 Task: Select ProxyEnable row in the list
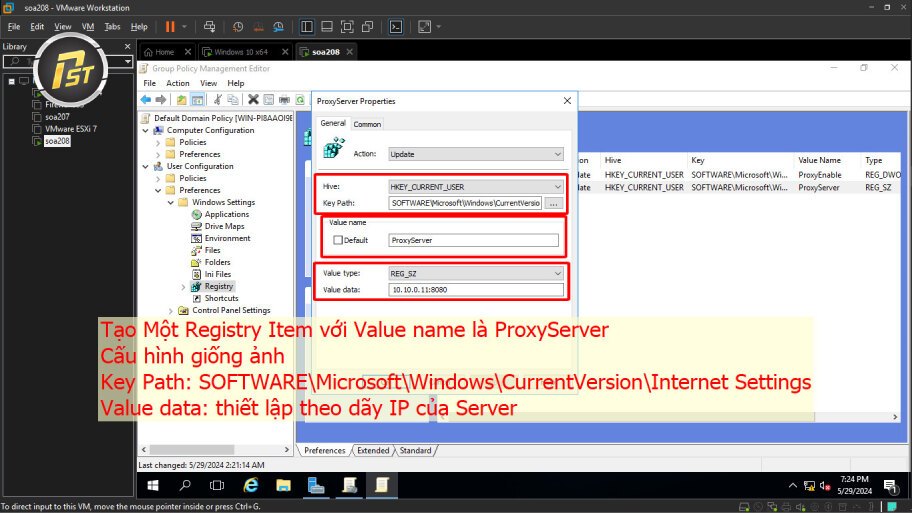coord(739,175)
